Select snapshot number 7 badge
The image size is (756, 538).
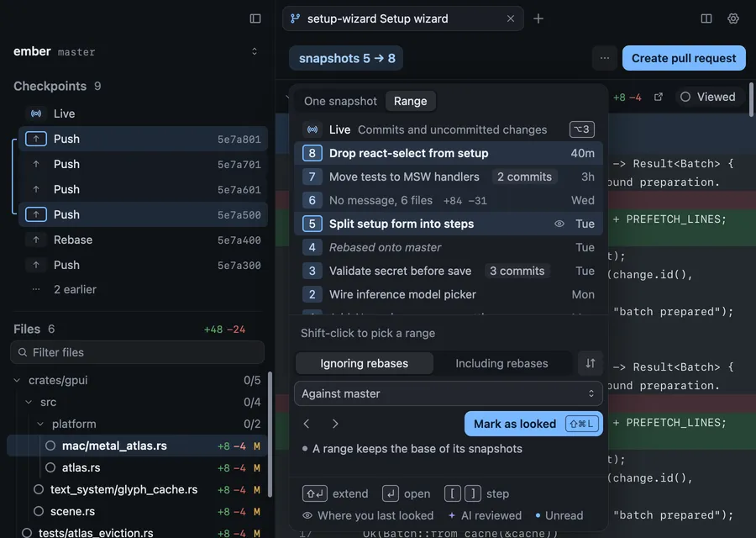coord(312,177)
